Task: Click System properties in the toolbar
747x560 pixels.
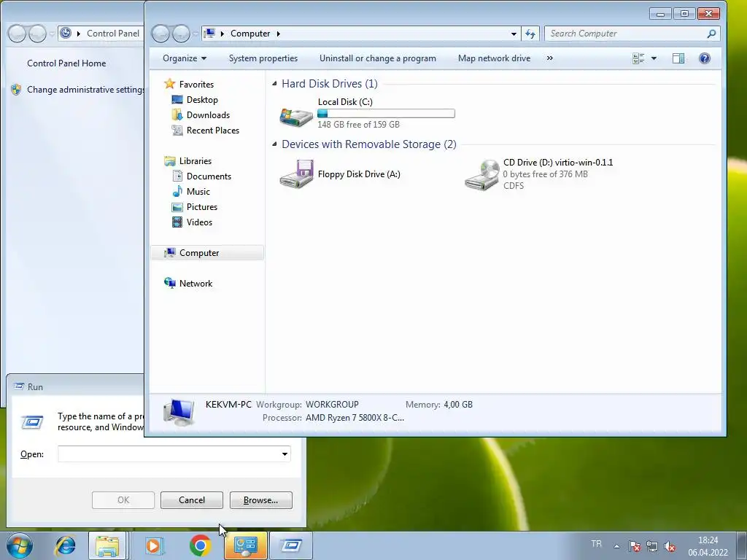Action: pyautogui.click(x=263, y=58)
